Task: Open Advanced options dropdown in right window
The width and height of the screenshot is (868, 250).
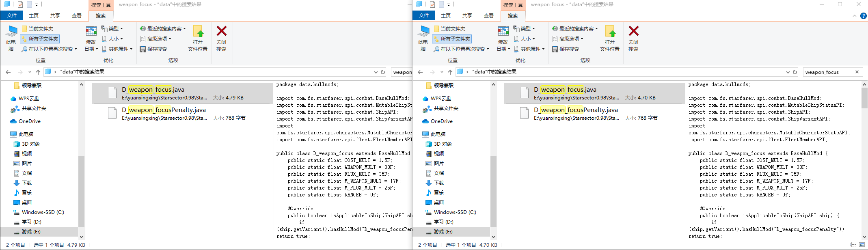Action: pos(568,39)
